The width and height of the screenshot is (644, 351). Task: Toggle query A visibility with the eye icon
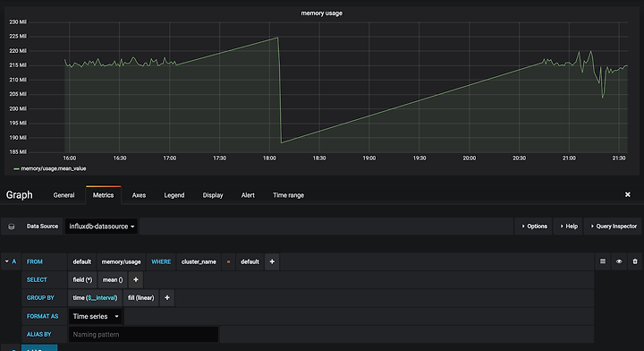pos(619,261)
